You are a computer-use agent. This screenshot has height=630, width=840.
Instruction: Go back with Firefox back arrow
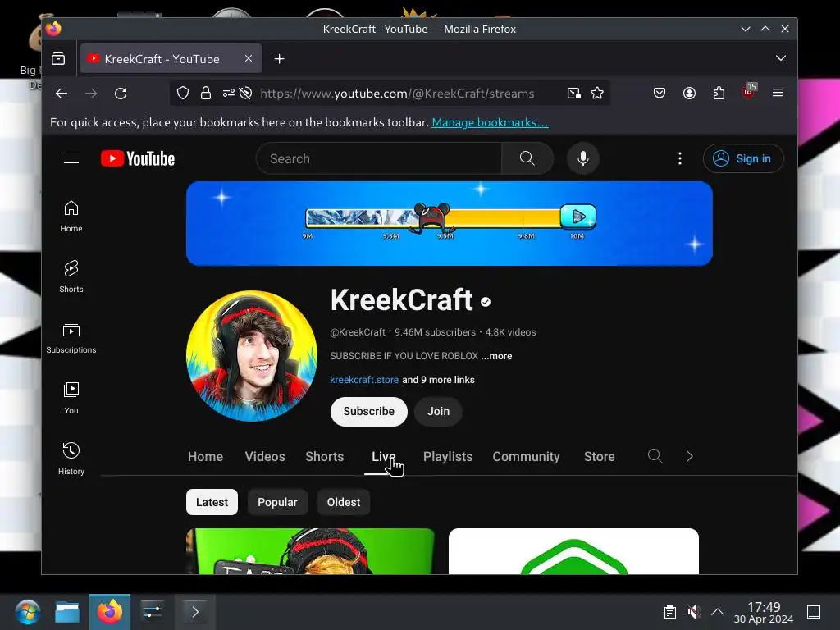[62, 94]
